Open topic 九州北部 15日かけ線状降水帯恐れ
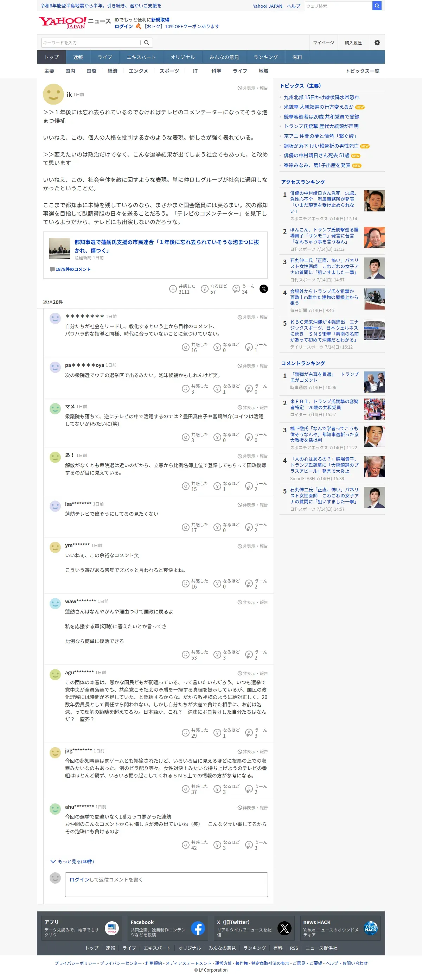 [x=321, y=97]
